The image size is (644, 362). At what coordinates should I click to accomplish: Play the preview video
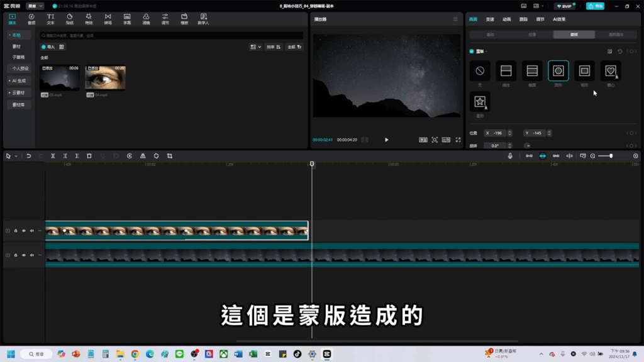(x=387, y=140)
